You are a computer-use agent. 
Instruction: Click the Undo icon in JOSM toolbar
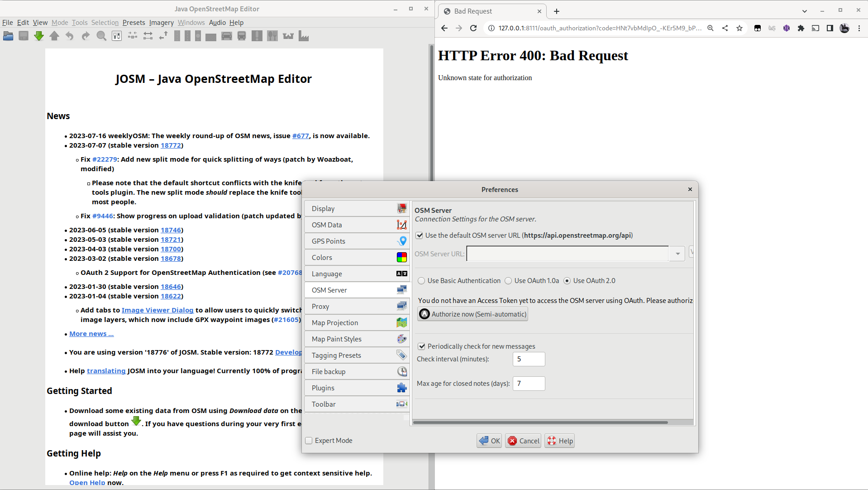[x=70, y=36]
